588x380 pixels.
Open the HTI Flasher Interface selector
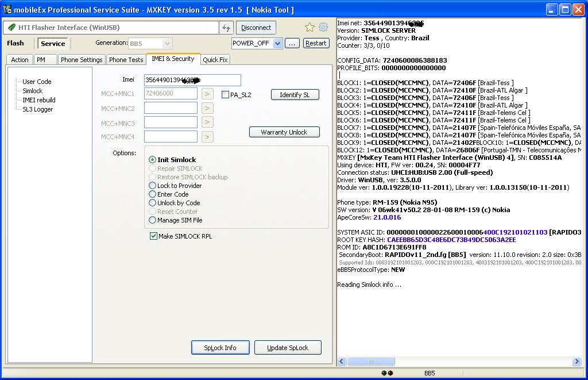(x=111, y=28)
